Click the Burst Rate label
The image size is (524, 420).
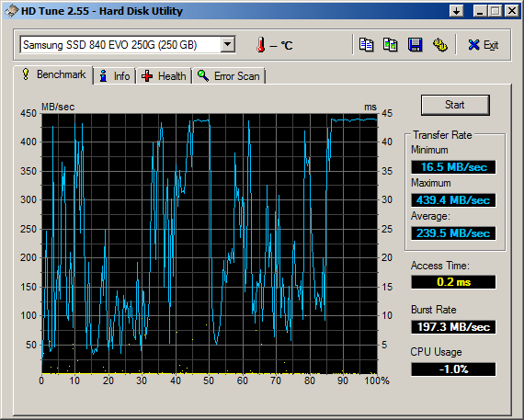pos(433,310)
